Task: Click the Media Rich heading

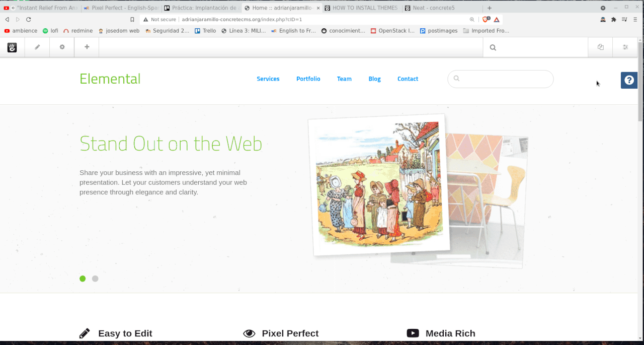Action: pos(450,333)
